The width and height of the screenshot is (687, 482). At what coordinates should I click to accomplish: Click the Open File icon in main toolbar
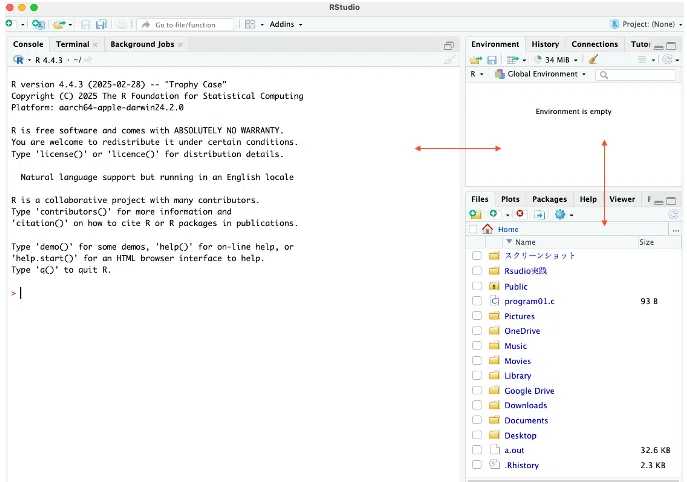(59, 25)
